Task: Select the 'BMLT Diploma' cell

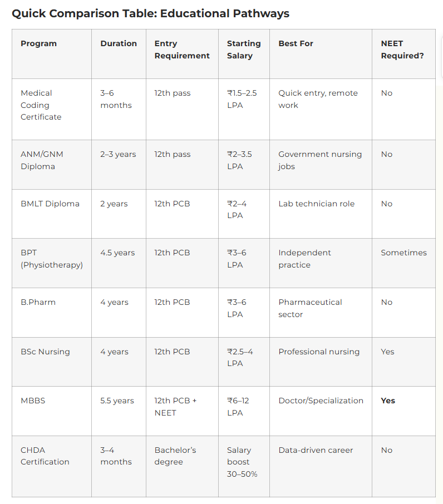Action: pos(50,204)
